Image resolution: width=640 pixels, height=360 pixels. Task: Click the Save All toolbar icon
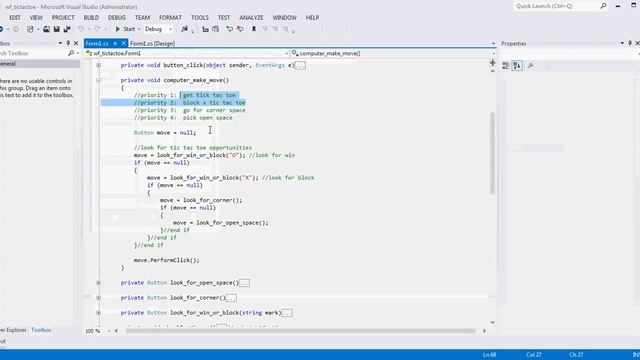tap(67, 29)
